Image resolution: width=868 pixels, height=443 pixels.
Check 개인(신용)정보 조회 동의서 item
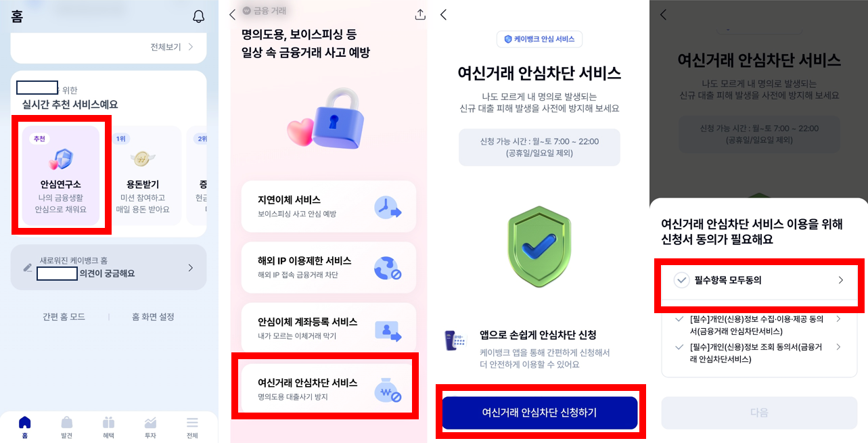[x=680, y=347]
